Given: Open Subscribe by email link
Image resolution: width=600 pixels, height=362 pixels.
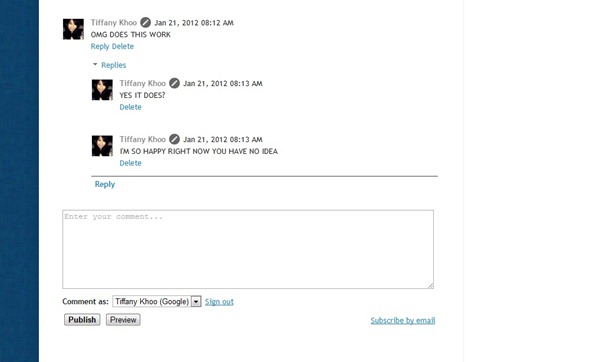Looking at the screenshot, I should coord(403,320).
